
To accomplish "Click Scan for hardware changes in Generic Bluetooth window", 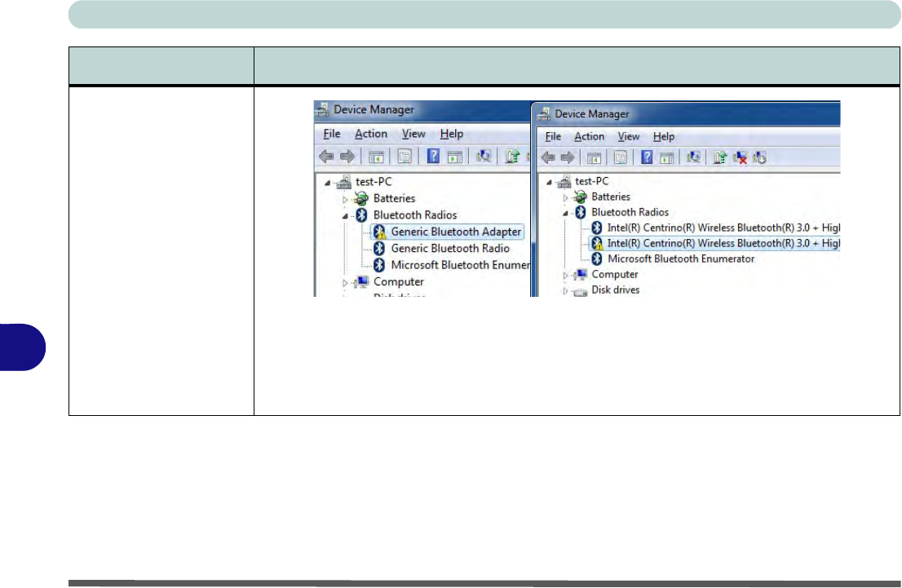I will (483, 157).
